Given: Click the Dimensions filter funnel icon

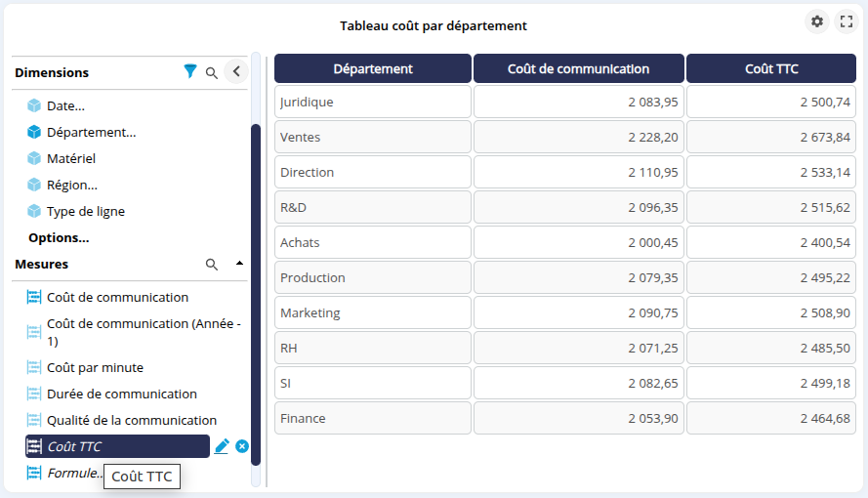Looking at the screenshot, I should coord(190,71).
